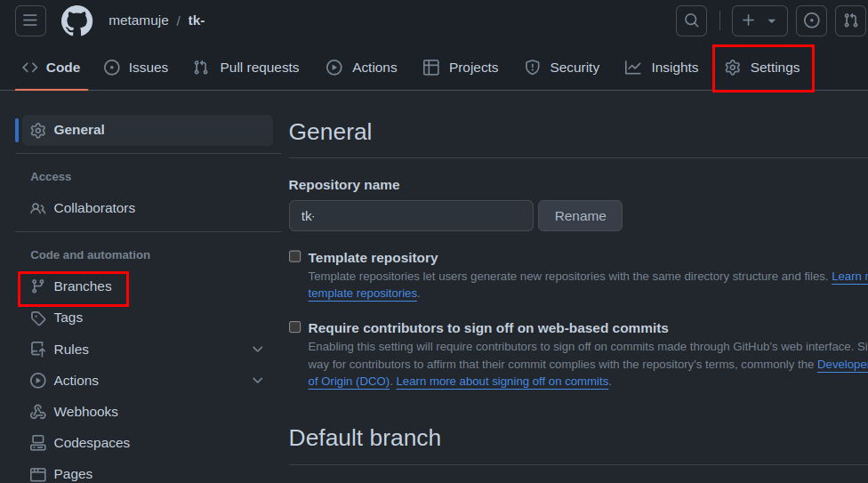Click the GitHub Octocat logo

[76, 20]
